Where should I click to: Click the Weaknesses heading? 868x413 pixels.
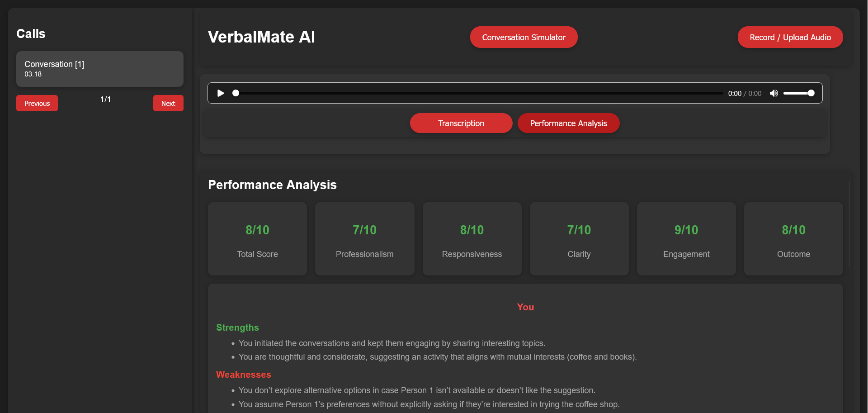(x=243, y=375)
